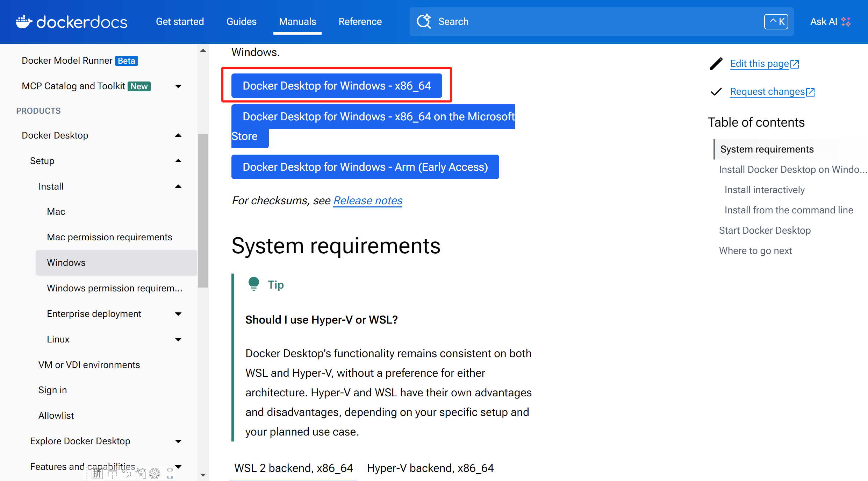Open the Release notes link
This screenshot has width=868, height=481.
pyautogui.click(x=367, y=200)
